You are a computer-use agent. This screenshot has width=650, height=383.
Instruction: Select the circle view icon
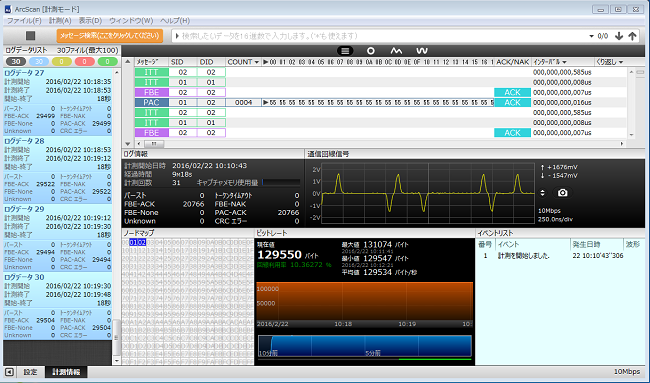tap(371, 51)
